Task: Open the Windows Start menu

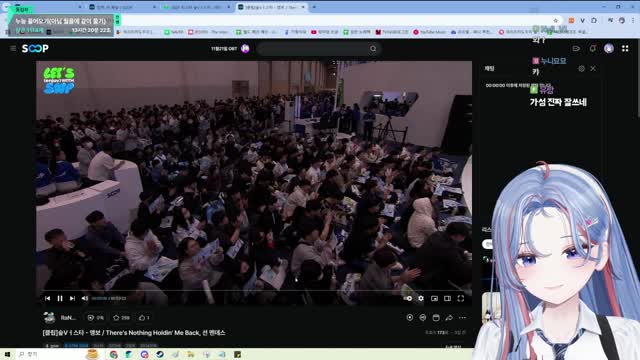Action: (x=7, y=354)
